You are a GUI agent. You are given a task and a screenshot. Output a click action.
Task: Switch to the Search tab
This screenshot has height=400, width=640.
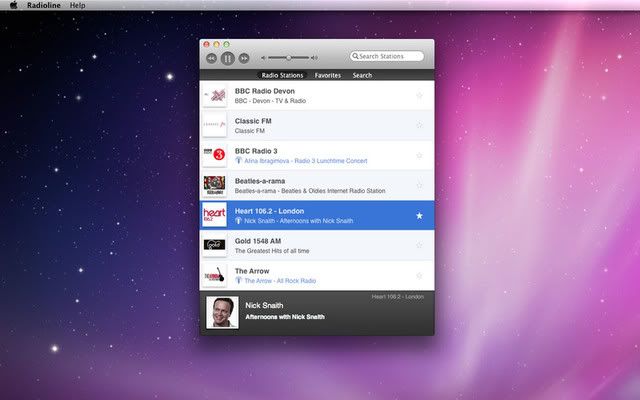point(362,75)
